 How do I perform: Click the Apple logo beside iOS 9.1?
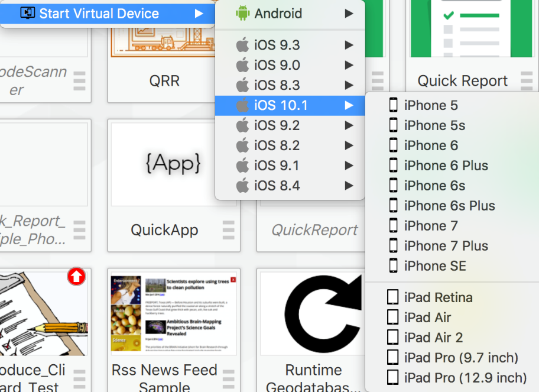(x=243, y=166)
